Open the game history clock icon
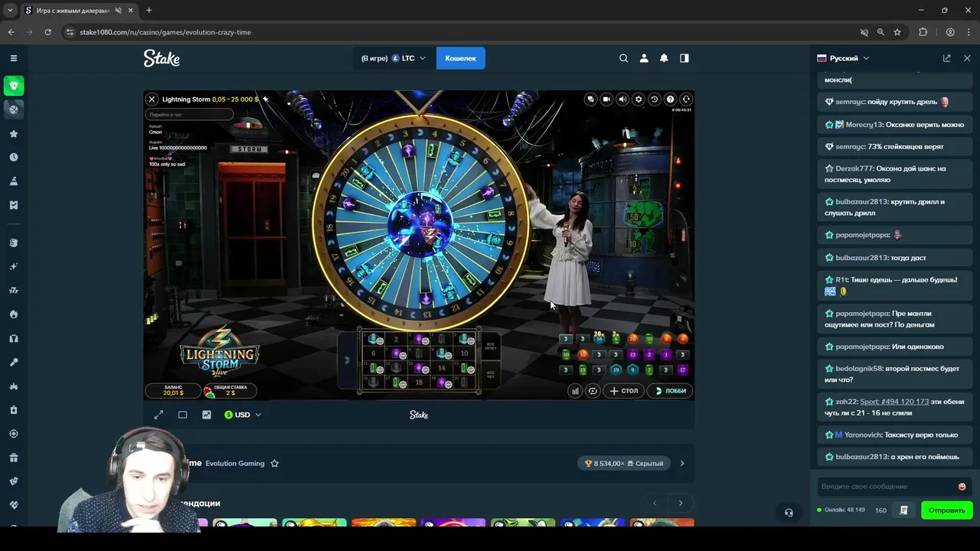Image resolution: width=980 pixels, height=551 pixels. pyautogui.click(x=654, y=99)
